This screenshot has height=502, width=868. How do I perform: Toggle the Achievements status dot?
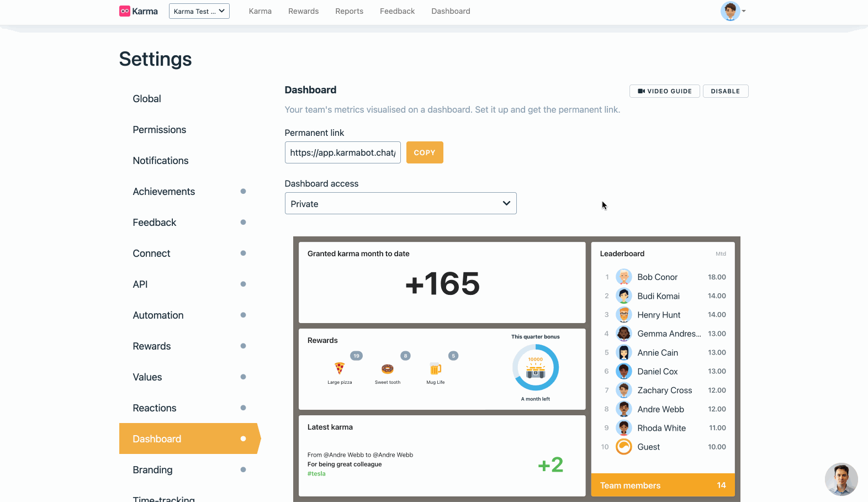pyautogui.click(x=243, y=191)
